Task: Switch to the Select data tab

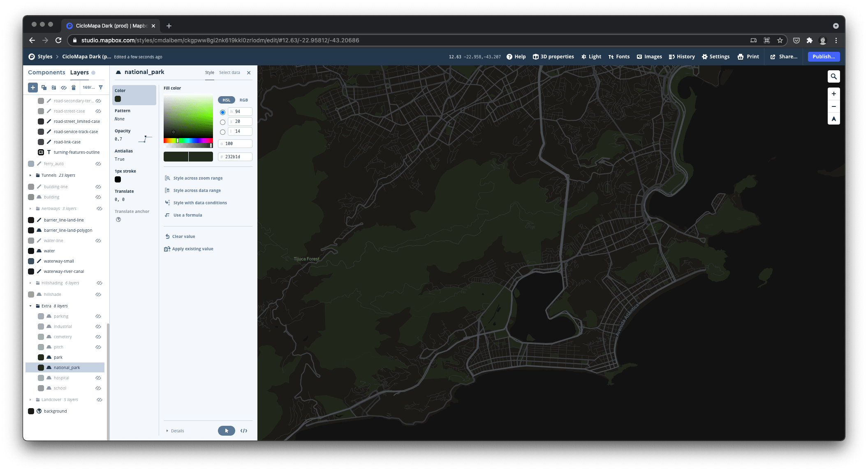Action: pyautogui.click(x=229, y=72)
